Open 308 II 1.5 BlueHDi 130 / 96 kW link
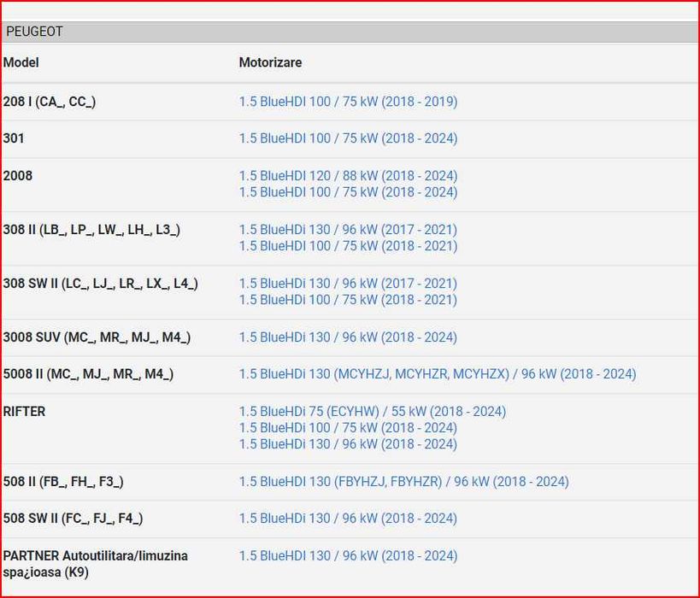Viewport: 700px width, 598px height. click(x=348, y=230)
